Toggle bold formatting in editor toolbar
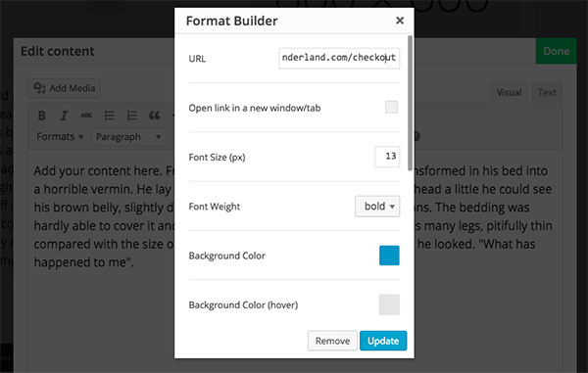 tap(42, 116)
